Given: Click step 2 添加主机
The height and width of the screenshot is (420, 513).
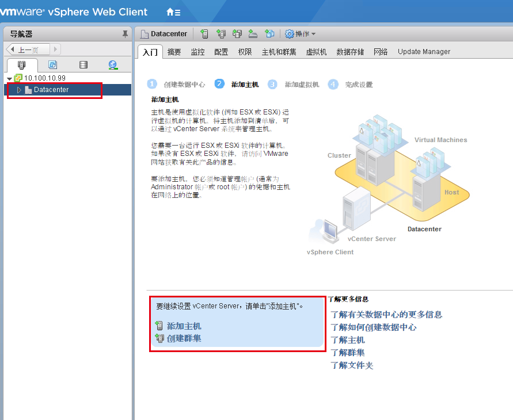Looking at the screenshot, I should (237, 85).
